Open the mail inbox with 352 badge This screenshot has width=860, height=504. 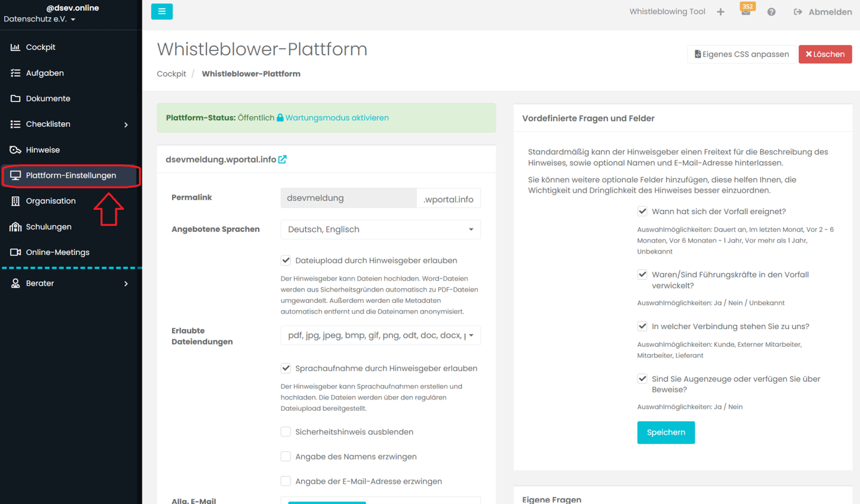(746, 12)
